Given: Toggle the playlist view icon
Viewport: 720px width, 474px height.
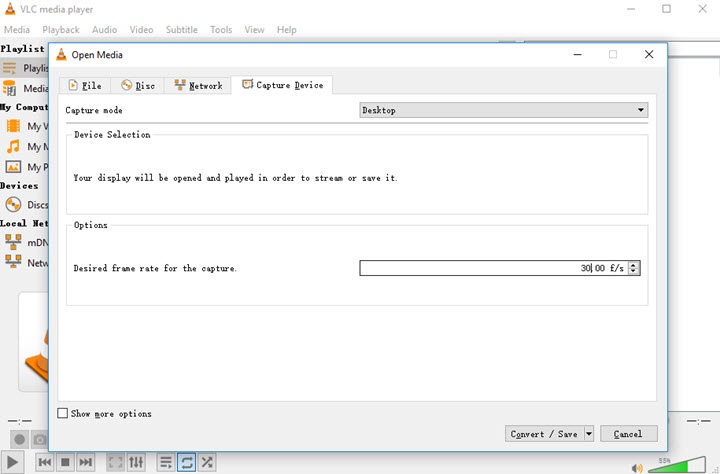Looking at the screenshot, I should (x=166, y=462).
